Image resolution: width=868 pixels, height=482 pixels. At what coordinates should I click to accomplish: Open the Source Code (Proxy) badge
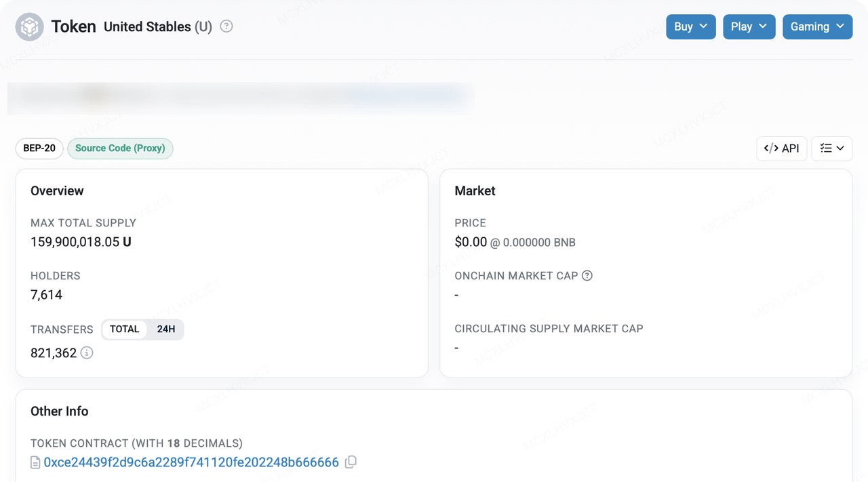(120, 148)
